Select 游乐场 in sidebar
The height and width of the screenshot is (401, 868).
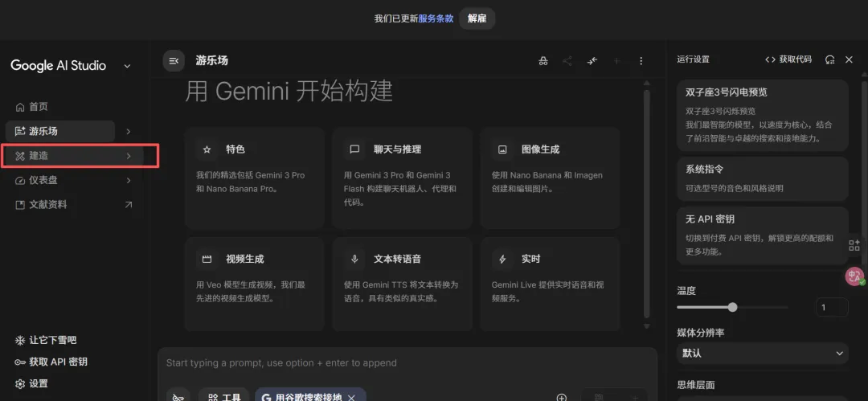[59, 131]
